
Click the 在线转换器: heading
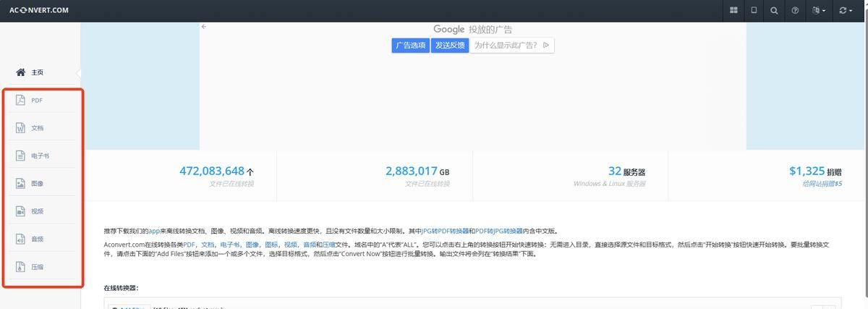(x=121, y=288)
